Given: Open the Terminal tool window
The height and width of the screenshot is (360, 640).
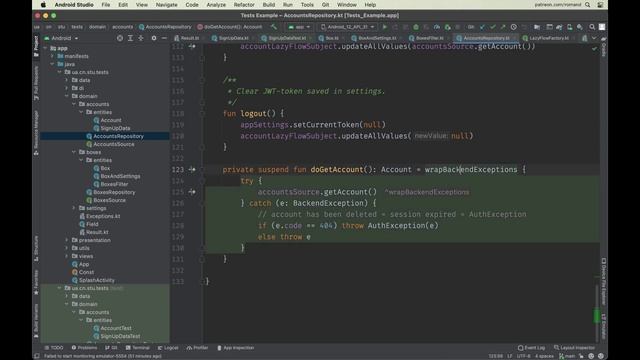Looking at the screenshot, I should point(138,348).
